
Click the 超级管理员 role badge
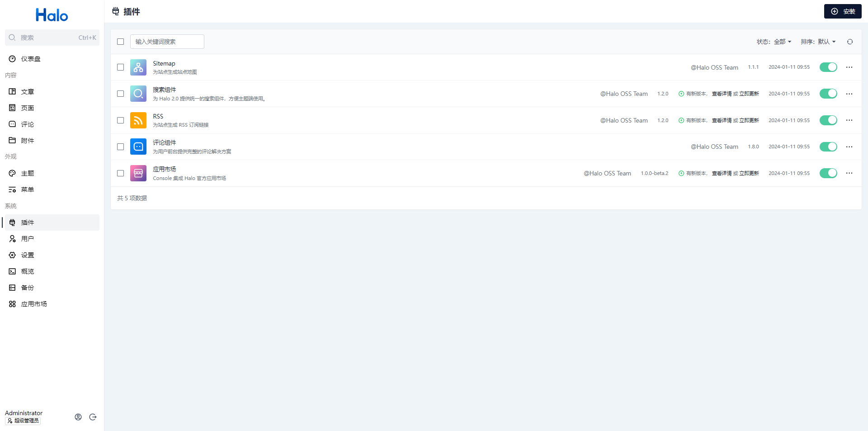point(23,421)
